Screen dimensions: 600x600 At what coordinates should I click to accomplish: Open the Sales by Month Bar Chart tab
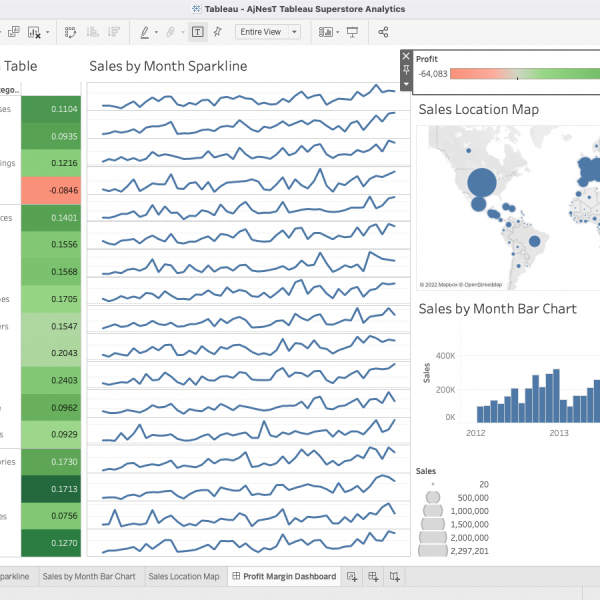click(89, 577)
